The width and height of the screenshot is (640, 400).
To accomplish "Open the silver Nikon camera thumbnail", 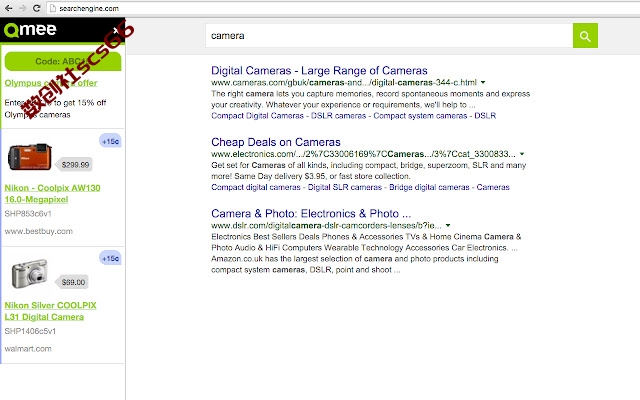I will click(30, 273).
